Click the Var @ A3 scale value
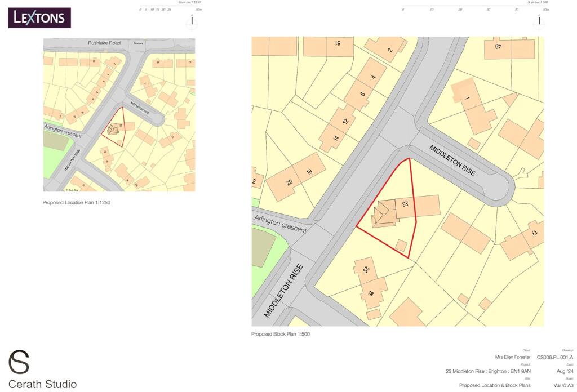577x392 pixels. point(564,385)
